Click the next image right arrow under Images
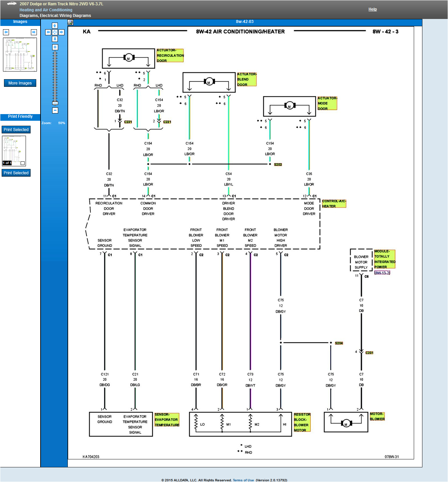 point(34,32)
